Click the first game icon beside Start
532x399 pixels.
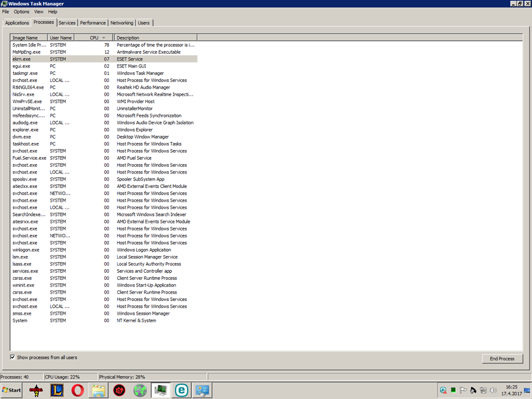(36, 390)
